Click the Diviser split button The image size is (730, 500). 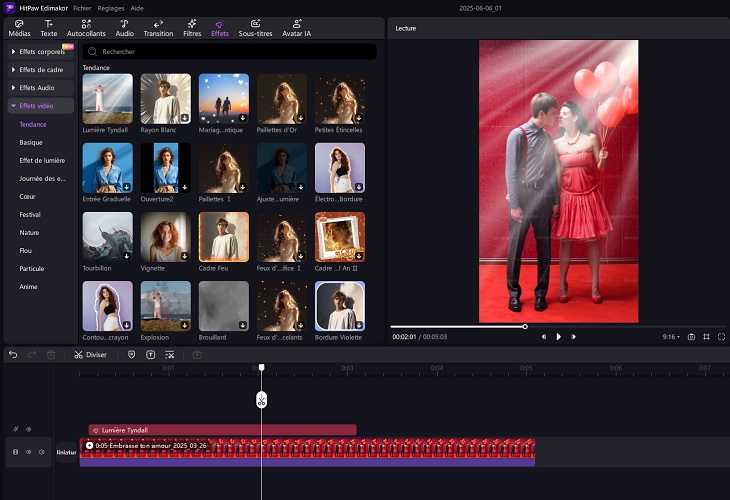[90, 355]
